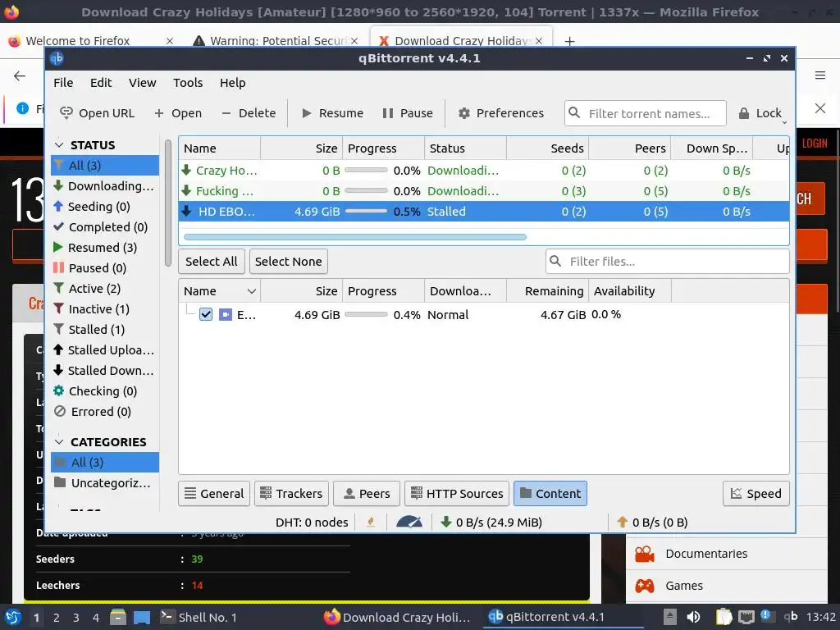
Task: Switch to the HTTP Sources tab
Action: pos(456,493)
